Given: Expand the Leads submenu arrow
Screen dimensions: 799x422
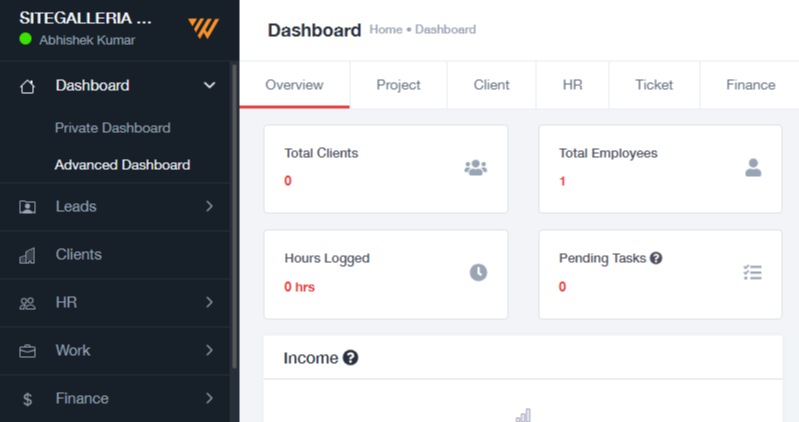Looking at the screenshot, I should (209, 206).
